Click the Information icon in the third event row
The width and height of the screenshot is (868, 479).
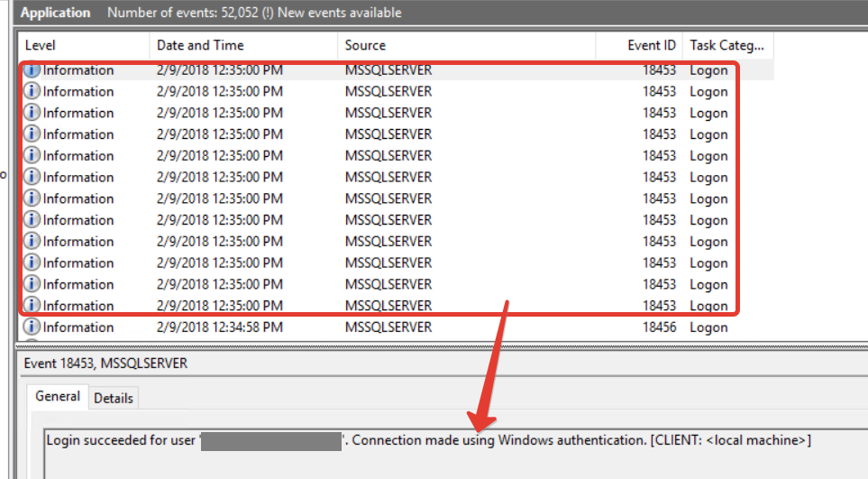(x=32, y=113)
